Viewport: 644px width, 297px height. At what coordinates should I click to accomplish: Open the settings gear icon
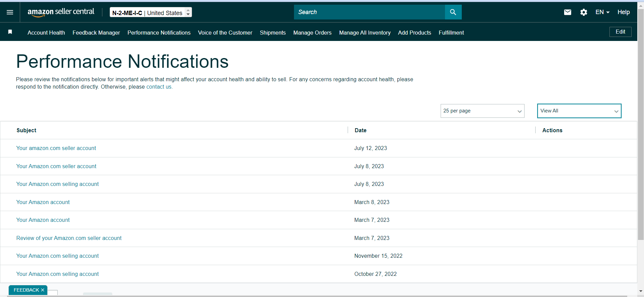click(584, 12)
